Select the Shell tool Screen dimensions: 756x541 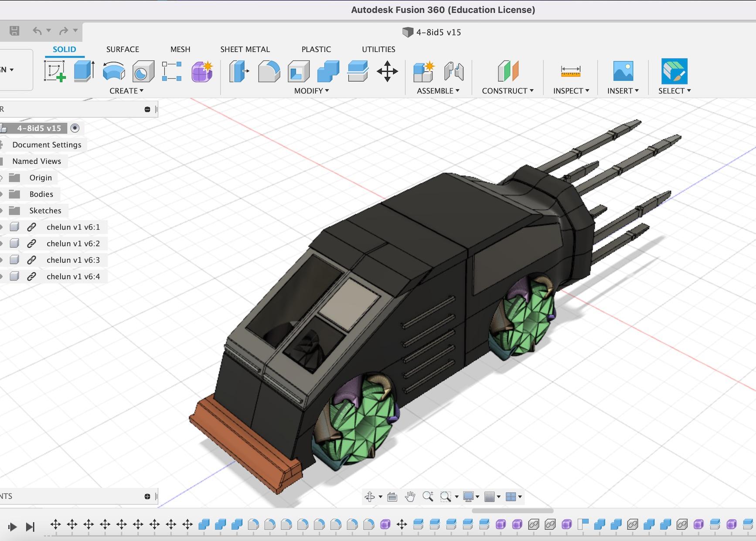(299, 71)
